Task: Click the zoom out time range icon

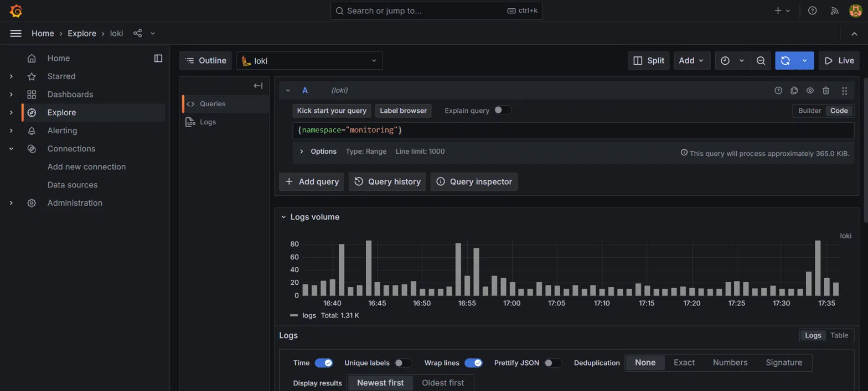Action: [x=761, y=61]
